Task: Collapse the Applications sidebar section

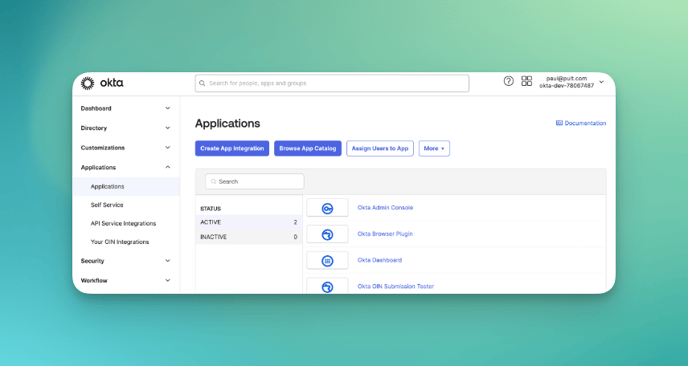Action: tap(126, 167)
